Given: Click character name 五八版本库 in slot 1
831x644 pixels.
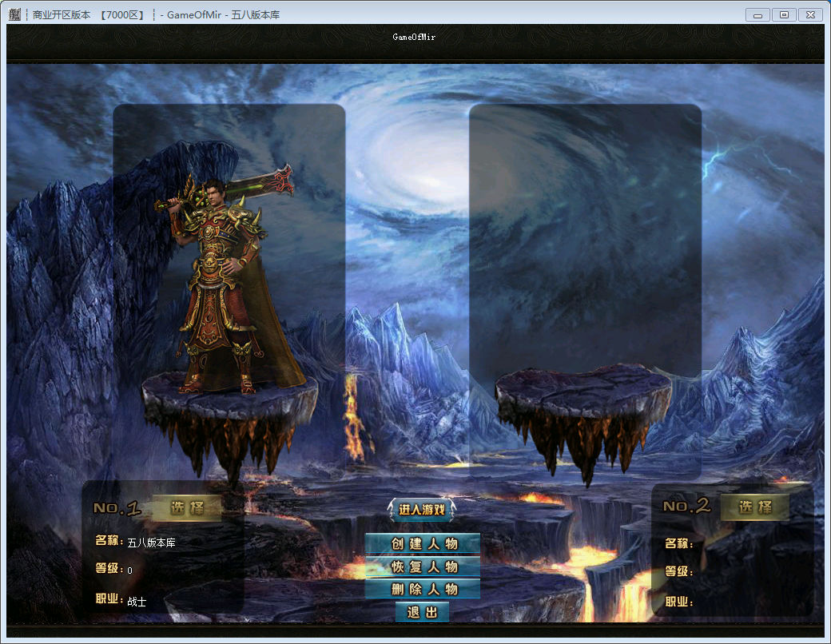Looking at the screenshot, I should (x=151, y=543).
